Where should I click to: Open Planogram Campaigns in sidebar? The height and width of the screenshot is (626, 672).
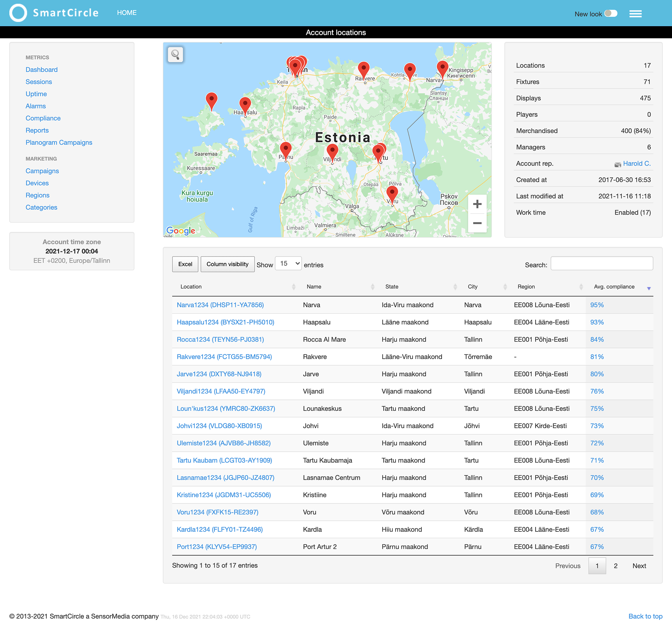[x=59, y=142]
